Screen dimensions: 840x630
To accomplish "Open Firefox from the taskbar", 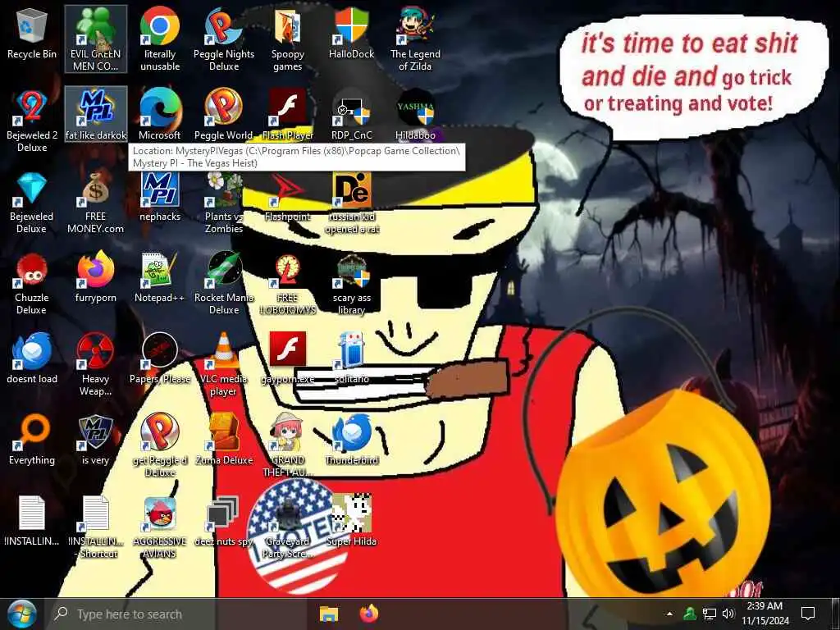I will point(369,614).
